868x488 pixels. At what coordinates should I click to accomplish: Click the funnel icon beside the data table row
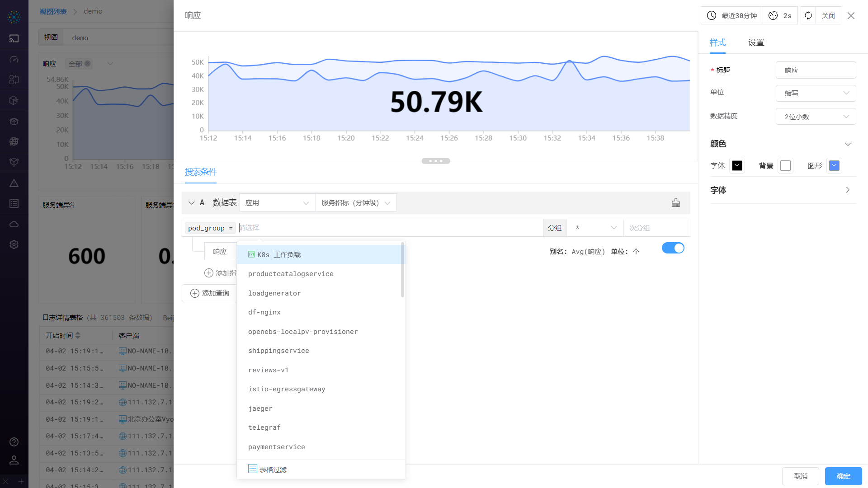[x=676, y=202]
